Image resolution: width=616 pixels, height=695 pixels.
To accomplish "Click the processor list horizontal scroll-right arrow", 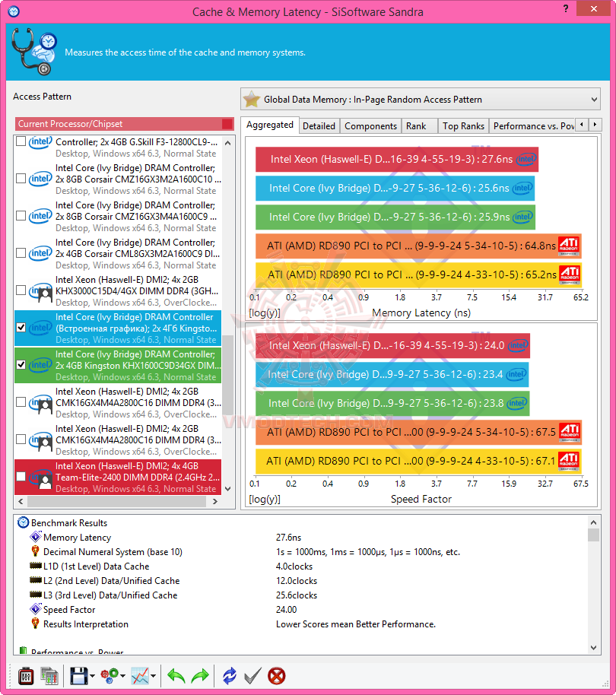I will (215, 501).
